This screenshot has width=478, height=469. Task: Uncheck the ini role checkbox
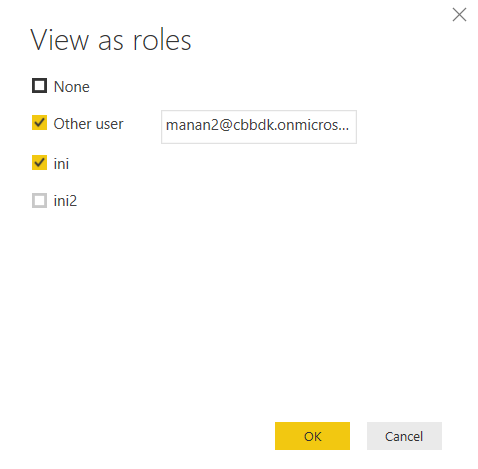(x=39, y=163)
